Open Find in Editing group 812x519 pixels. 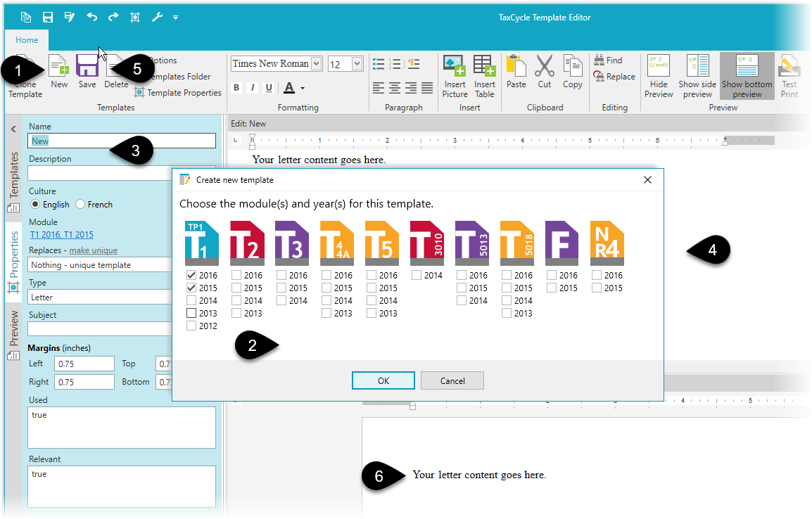[608, 60]
